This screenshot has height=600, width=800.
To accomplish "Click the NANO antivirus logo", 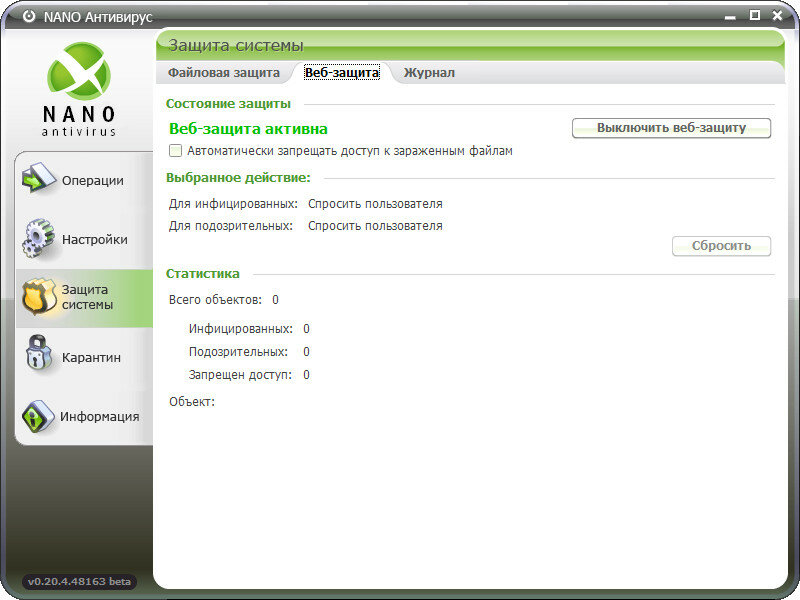I will click(79, 89).
